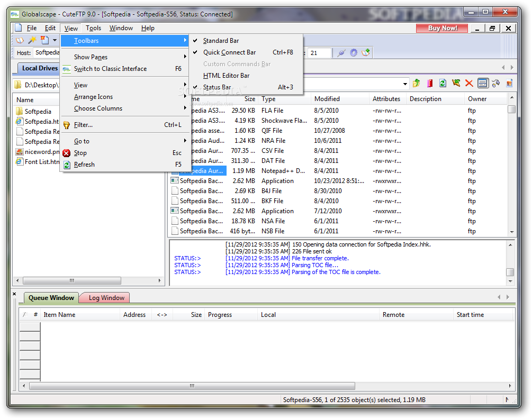
Task: Choose Switch to Classic Interface
Action: [124, 69]
